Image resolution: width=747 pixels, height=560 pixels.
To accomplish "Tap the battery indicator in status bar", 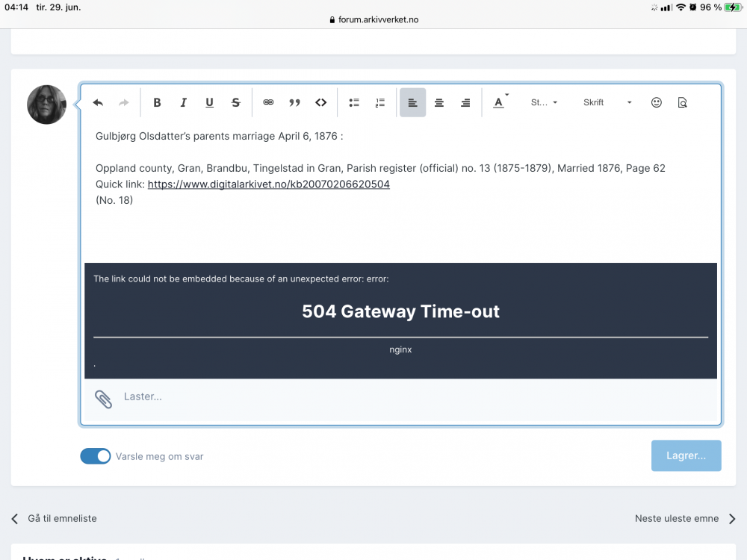I will tap(733, 7).
